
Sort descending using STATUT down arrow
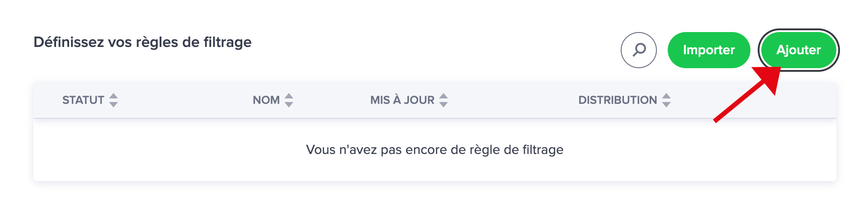click(113, 104)
